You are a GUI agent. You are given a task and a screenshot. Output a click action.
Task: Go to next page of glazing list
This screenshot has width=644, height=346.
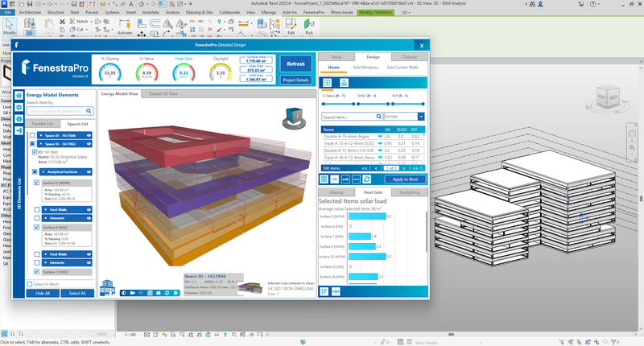[404, 168]
